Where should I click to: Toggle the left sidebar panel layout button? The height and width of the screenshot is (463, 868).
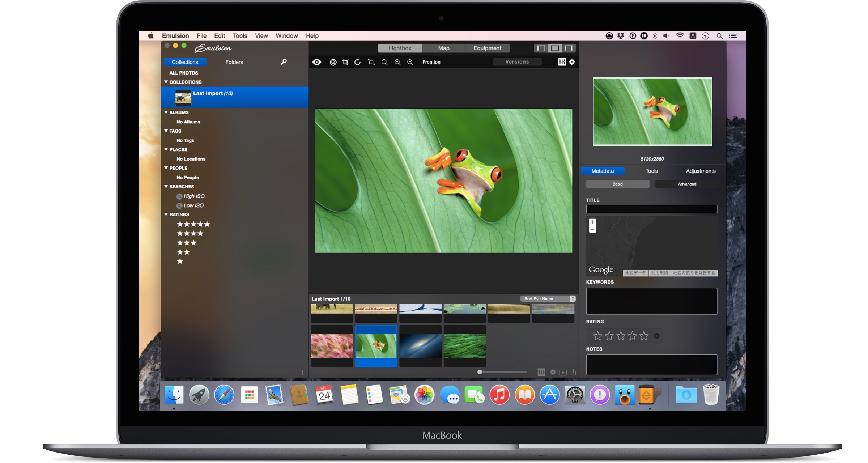click(x=541, y=48)
